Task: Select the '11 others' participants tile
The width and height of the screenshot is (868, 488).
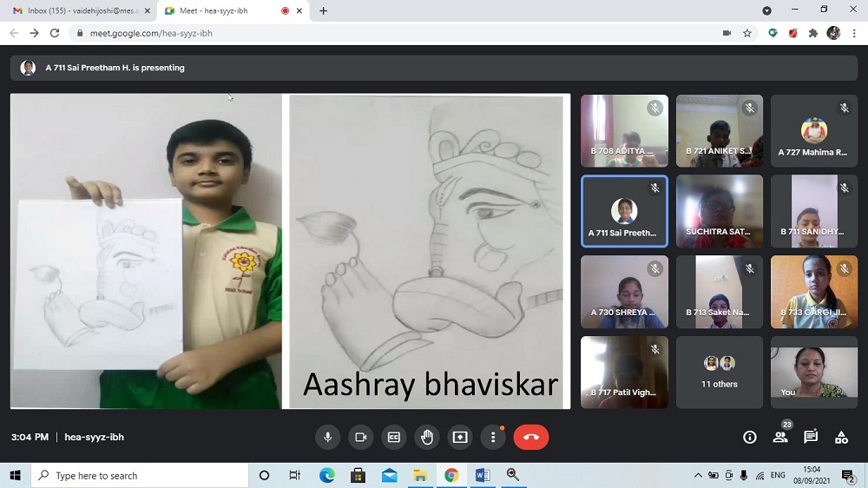Action: (719, 372)
